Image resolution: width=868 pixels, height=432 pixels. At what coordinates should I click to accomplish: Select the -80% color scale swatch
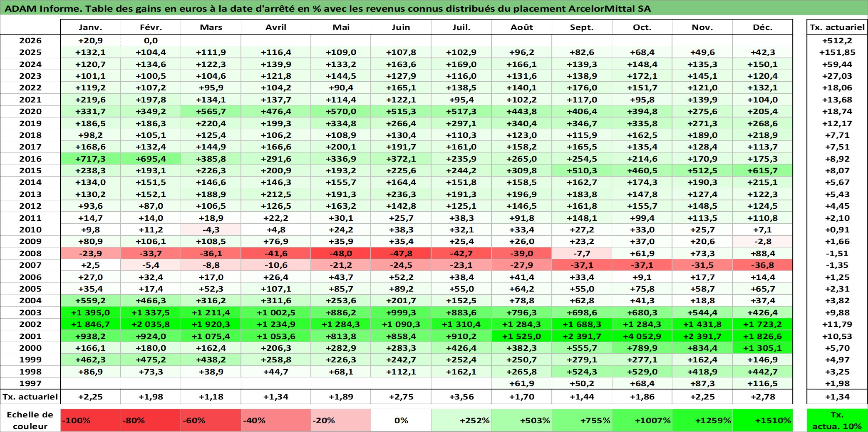click(x=151, y=420)
